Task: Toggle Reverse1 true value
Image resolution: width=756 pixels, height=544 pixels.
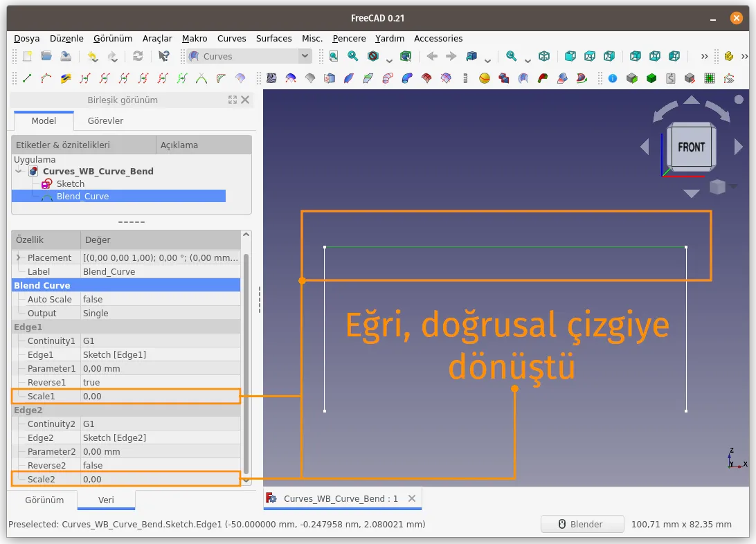Action: coord(161,382)
